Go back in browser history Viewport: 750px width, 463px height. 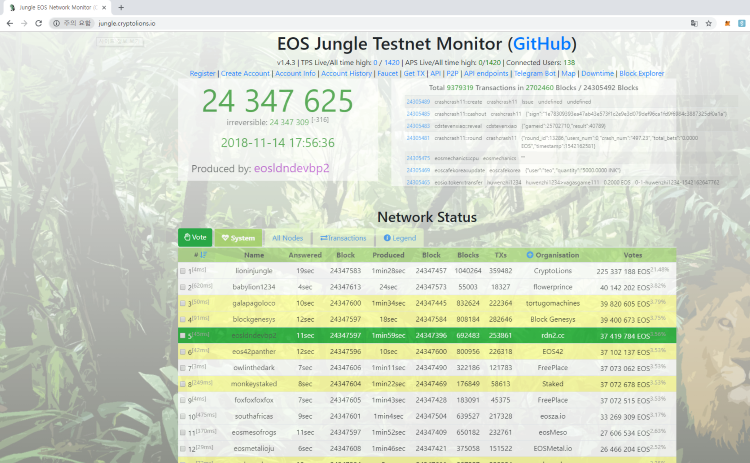coord(10,23)
